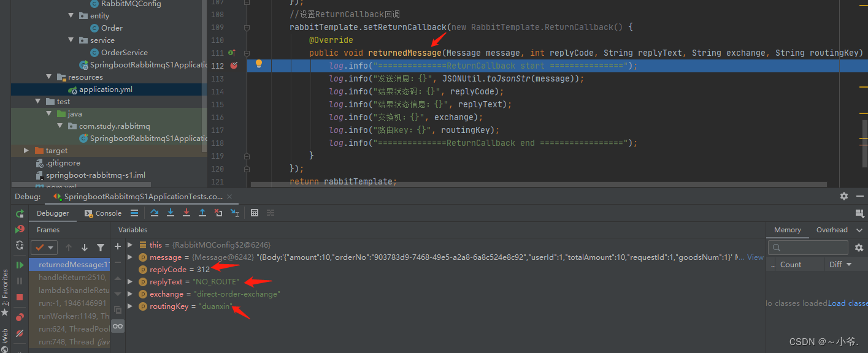Expand the target folder

tap(26, 151)
